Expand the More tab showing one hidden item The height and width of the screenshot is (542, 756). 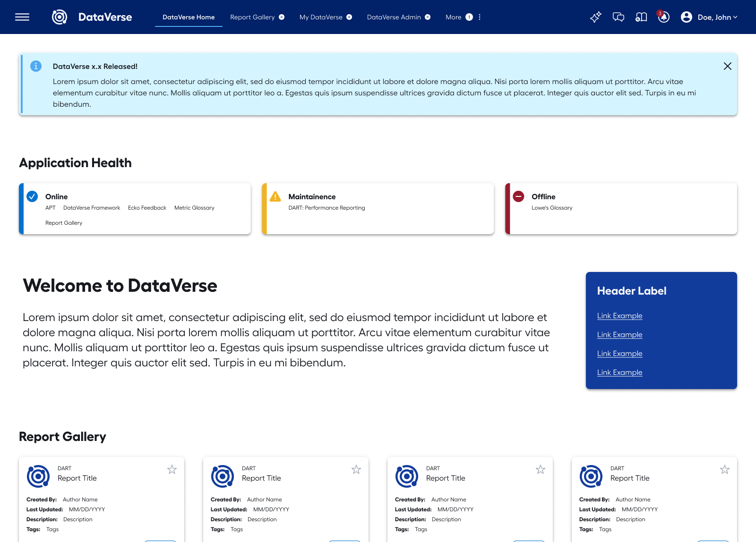coord(453,17)
